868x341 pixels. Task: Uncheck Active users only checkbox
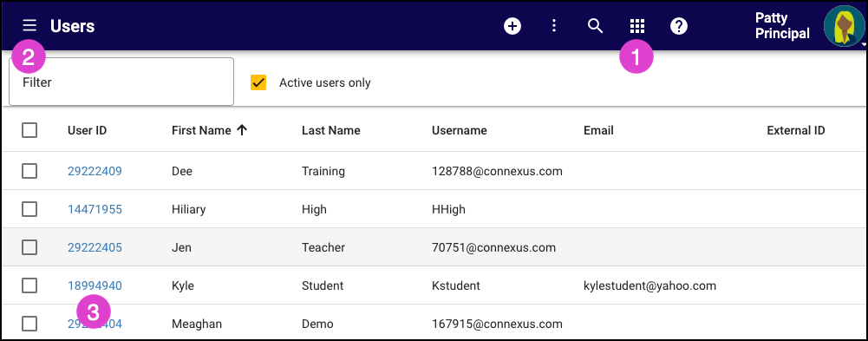click(258, 82)
